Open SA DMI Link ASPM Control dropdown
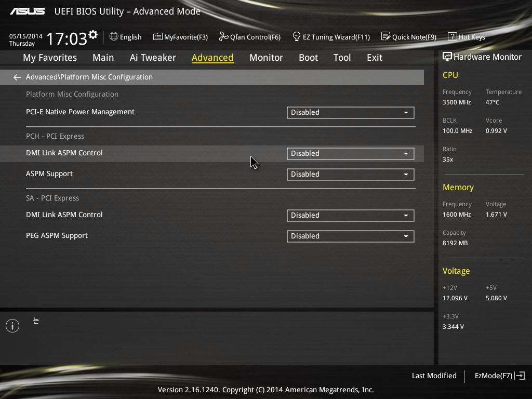The image size is (532, 399). [x=351, y=216]
